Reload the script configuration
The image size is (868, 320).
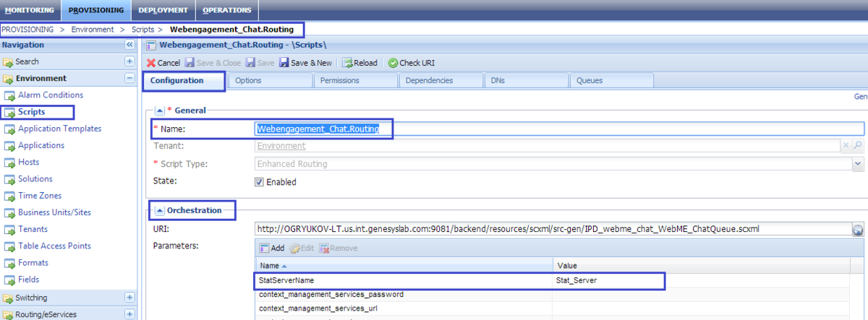tap(359, 63)
